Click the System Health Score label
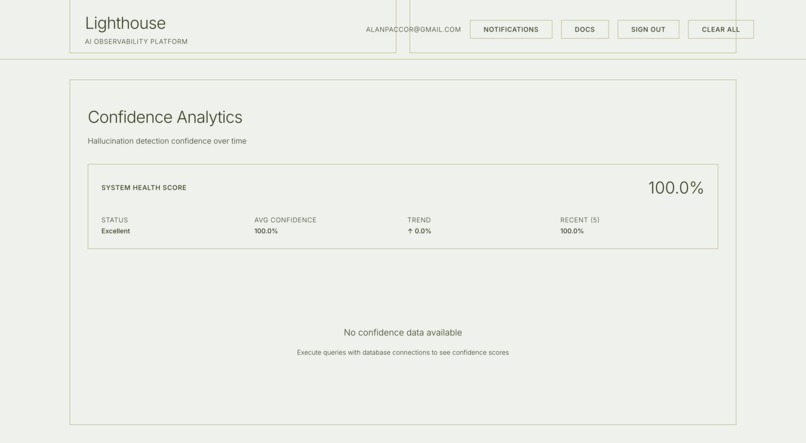 point(144,188)
